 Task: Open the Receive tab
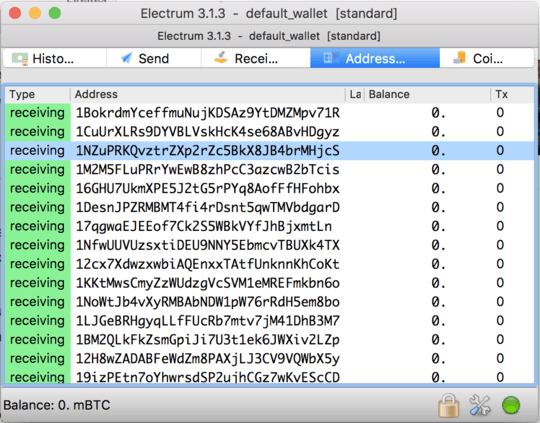256,58
